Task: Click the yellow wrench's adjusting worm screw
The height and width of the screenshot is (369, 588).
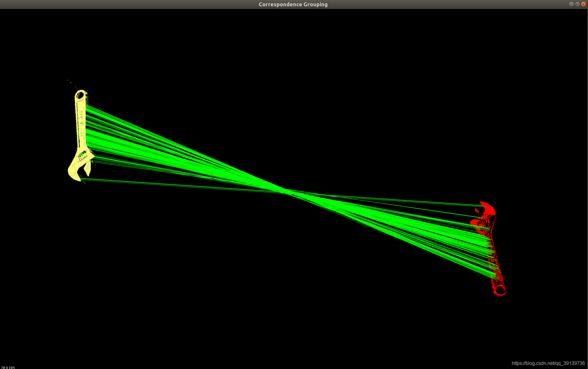Action: [x=82, y=156]
